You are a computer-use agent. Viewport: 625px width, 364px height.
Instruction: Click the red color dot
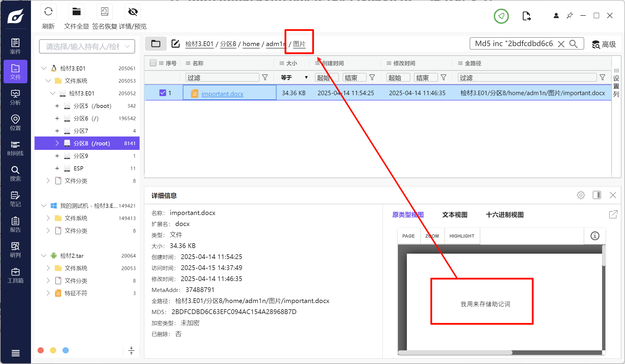point(41,350)
